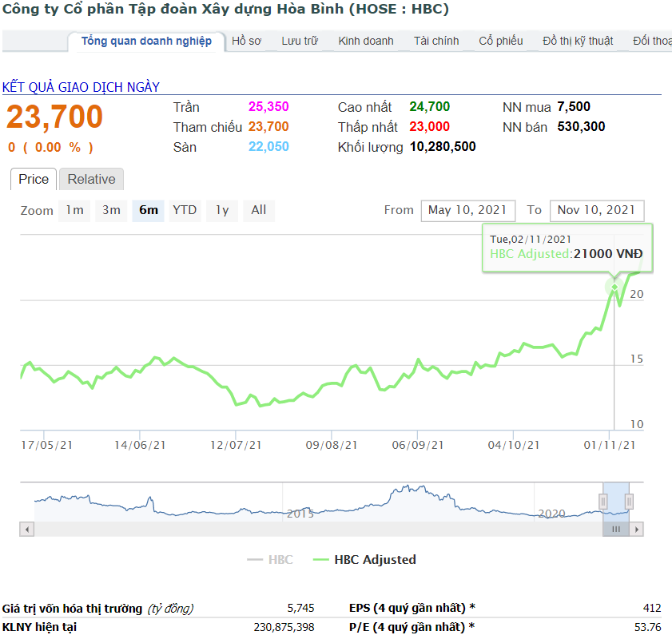Click the navigator scroll left arrow
Viewport: 672px width, 635px height.
27,529
